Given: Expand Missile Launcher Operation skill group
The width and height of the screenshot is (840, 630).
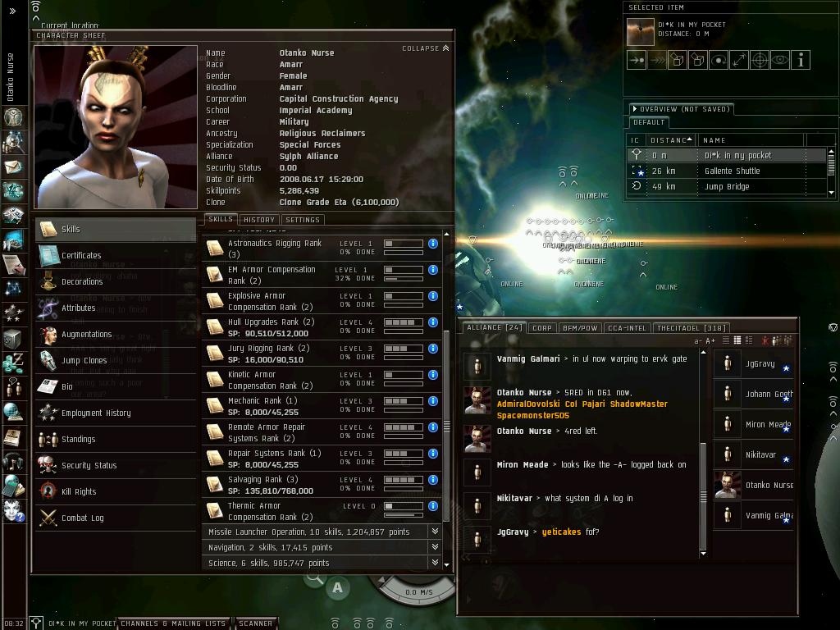Looking at the screenshot, I should point(435,532).
